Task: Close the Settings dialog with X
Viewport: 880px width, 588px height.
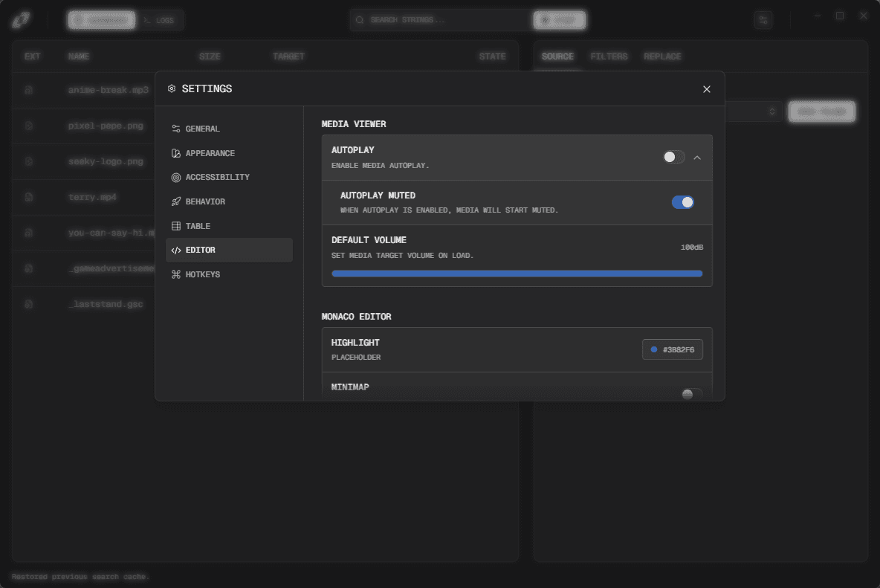Action: pos(707,89)
